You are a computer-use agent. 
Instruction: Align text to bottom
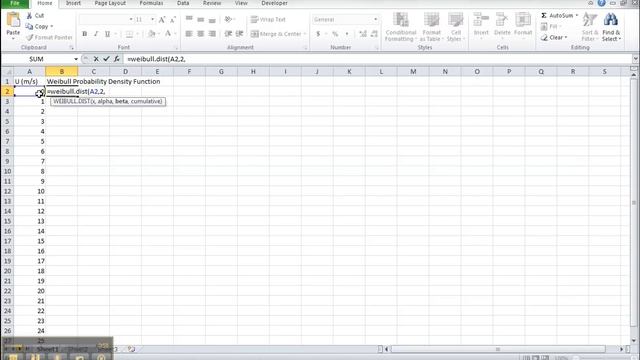coord(212,19)
